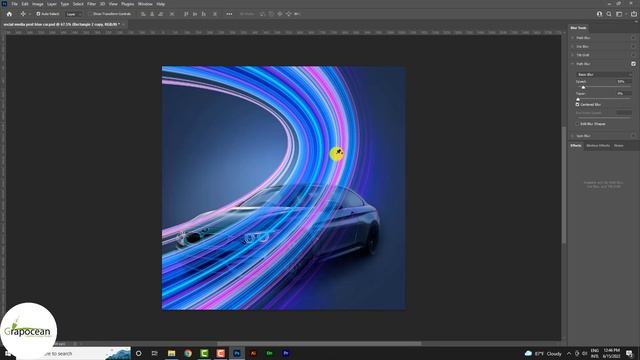Disable the Path Blur checkbox
The height and width of the screenshot is (360, 640).
[633, 64]
